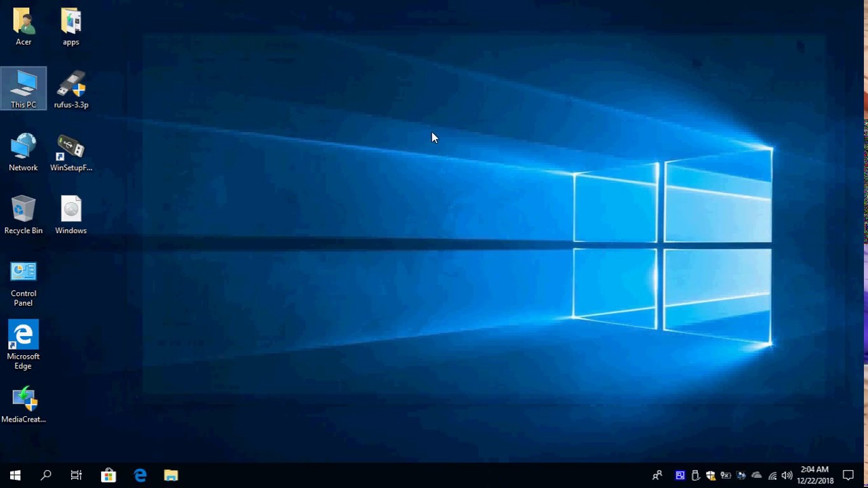Open the volume speaker control
Viewport: 868px width, 488px height.
point(787,475)
